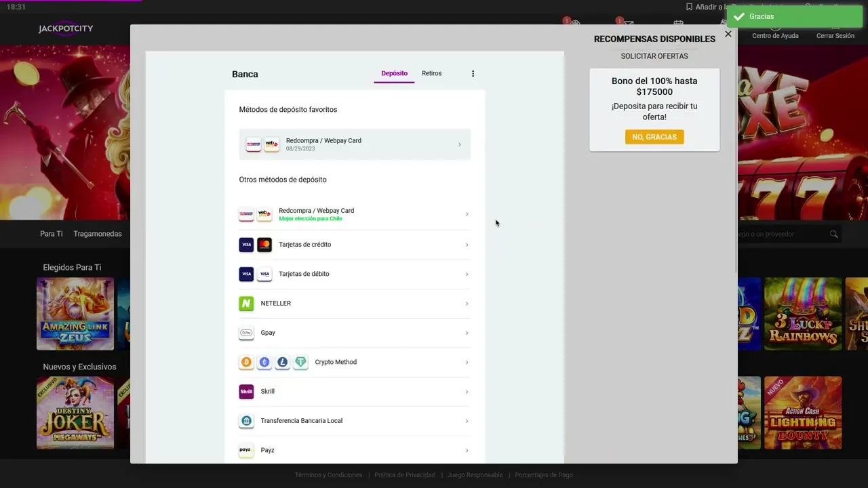Click the blue Visa icon beside Tarjetas de débito
The width and height of the screenshot is (868, 488).
(246, 274)
